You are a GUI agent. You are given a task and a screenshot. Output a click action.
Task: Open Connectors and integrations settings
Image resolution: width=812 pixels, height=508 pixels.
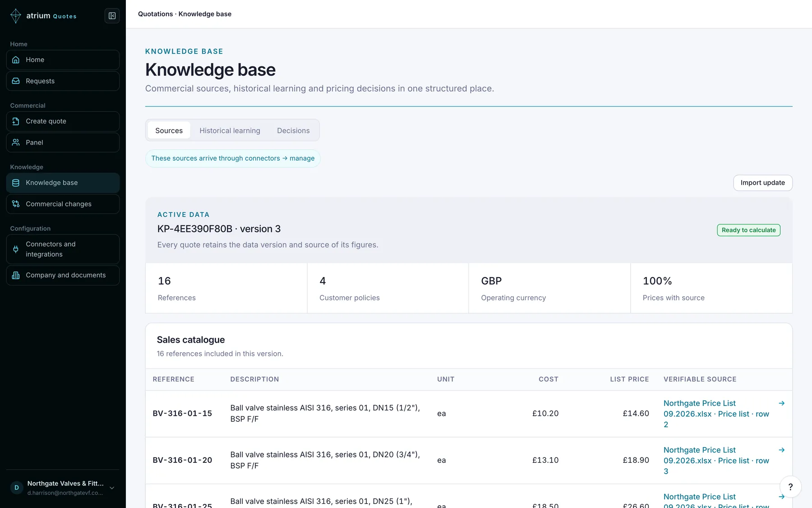pos(63,249)
